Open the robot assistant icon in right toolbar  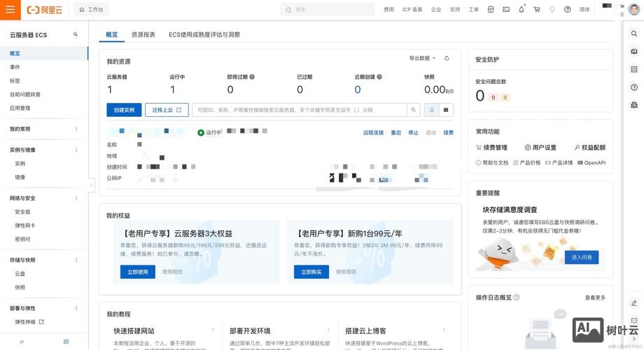634,105
